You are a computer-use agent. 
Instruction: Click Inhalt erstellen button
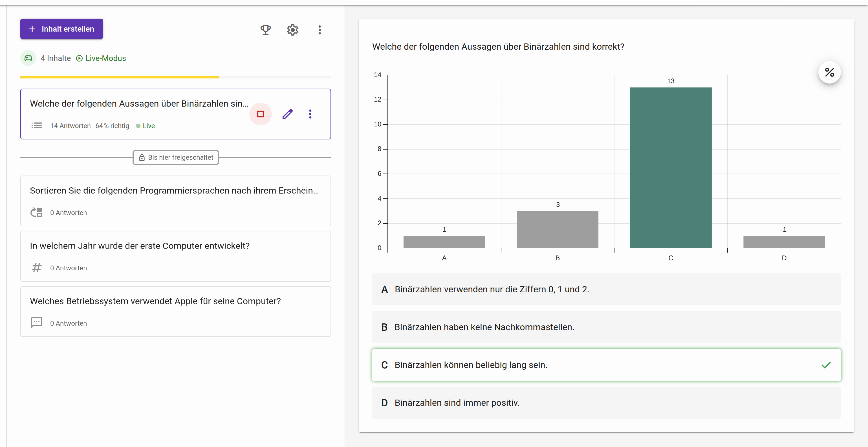pos(62,29)
